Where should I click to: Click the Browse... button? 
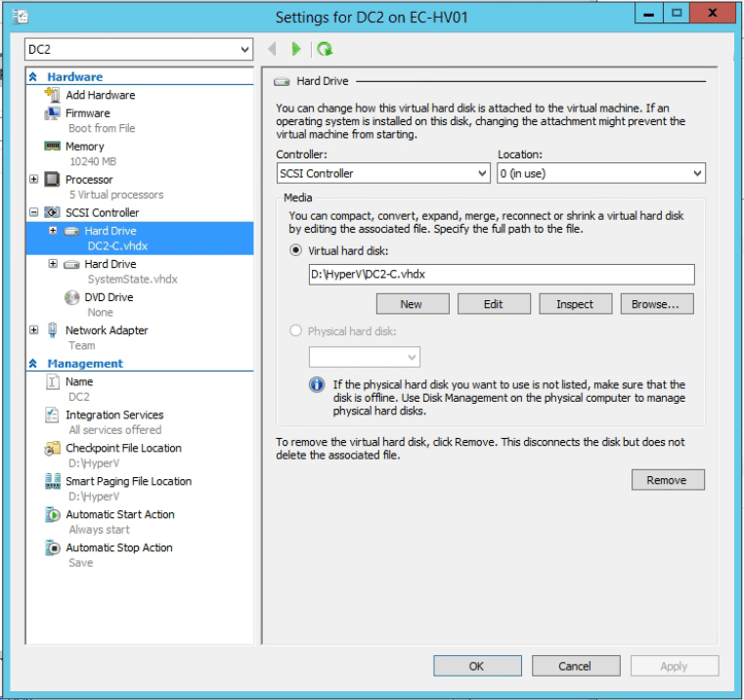pos(656,304)
